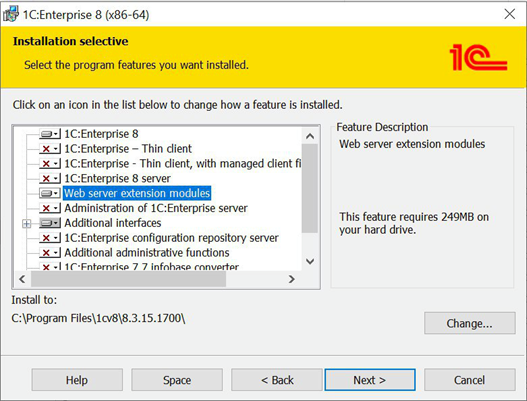The image size is (527, 401).
Task: Open install-state icon for configuration repository server
Action: click(50, 238)
